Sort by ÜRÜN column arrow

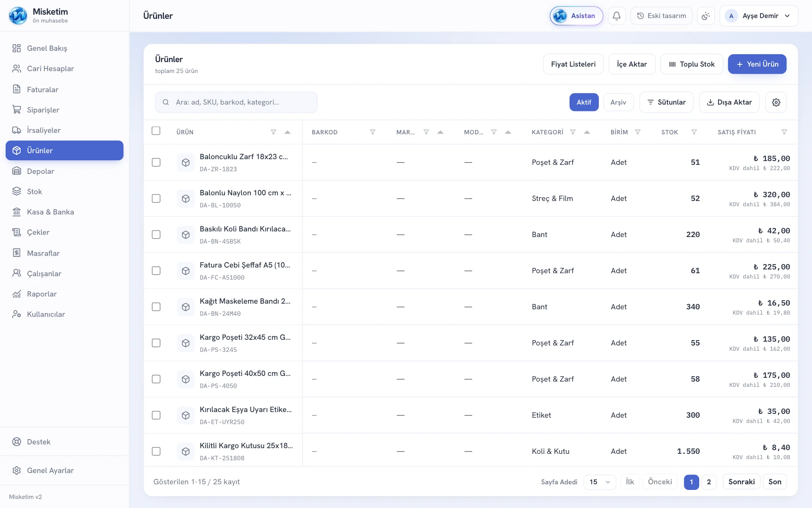pyautogui.click(x=288, y=132)
